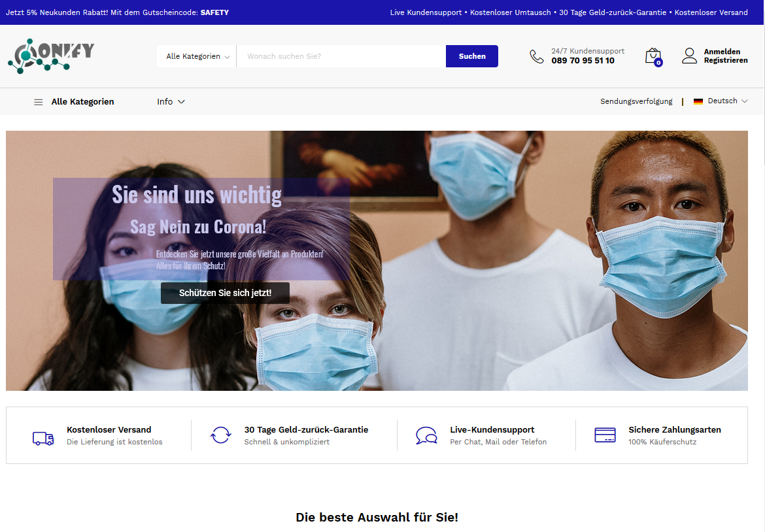Open Sendungsverfolgung tracking link

point(636,101)
